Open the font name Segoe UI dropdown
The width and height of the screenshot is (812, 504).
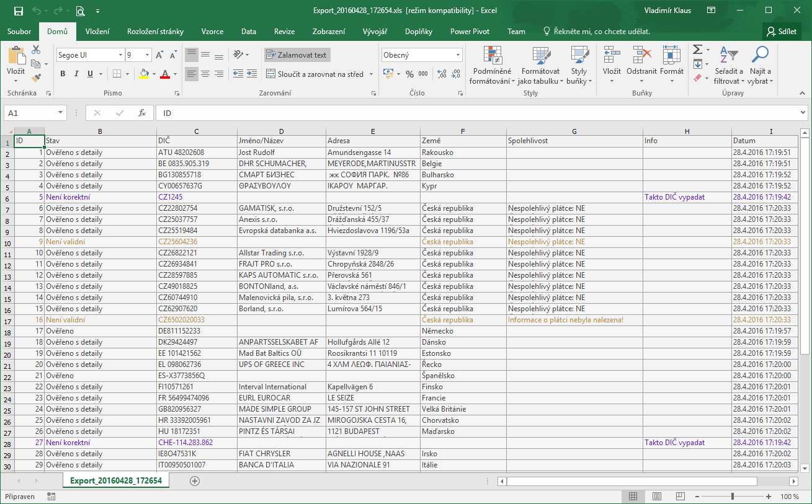point(120,55)
